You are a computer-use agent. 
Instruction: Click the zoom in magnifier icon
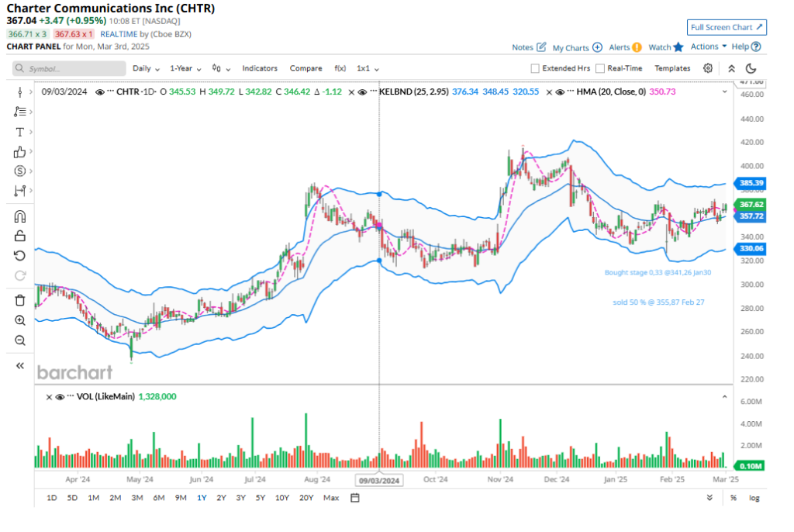point(20,320)
